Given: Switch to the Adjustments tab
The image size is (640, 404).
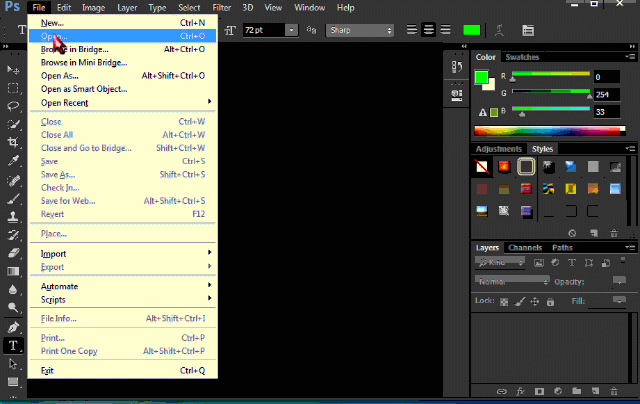Looking at the screenshot, I should point(498,149).
